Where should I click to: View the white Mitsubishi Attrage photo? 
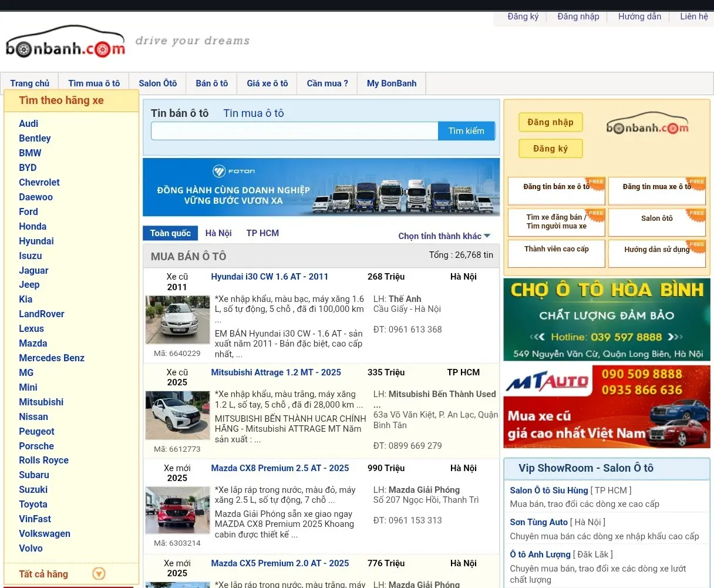click(x=177, y=415)
